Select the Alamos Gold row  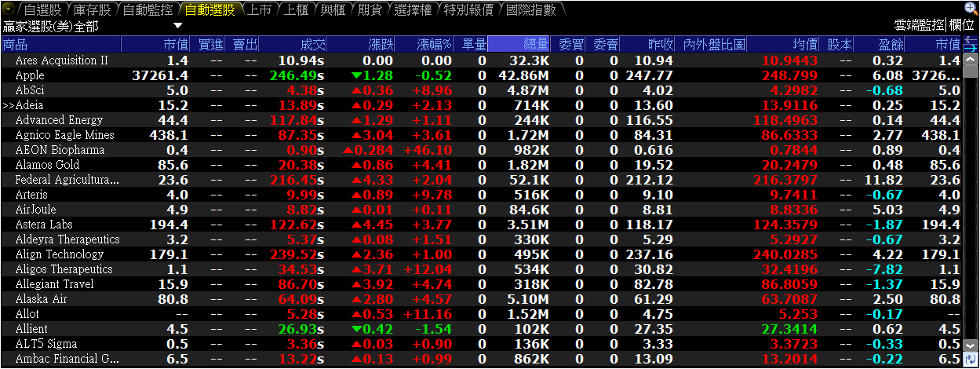point(482,165)
